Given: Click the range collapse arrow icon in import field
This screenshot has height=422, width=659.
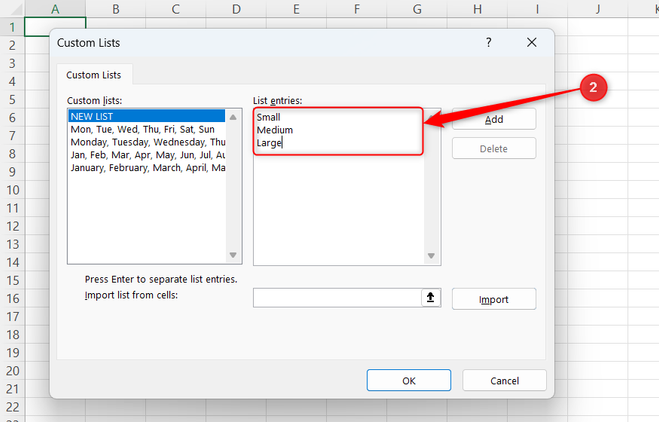Looking at the screenshot, I should pos(430,298).
